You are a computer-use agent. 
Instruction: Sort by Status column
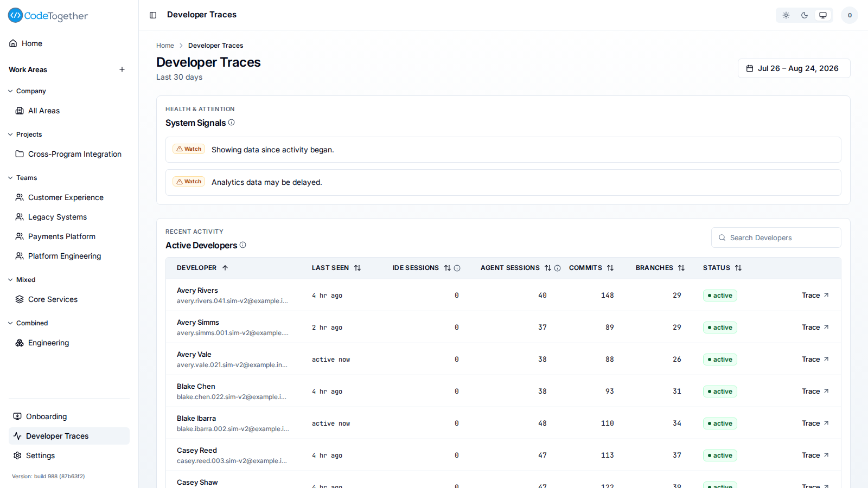tap(722, 268)
